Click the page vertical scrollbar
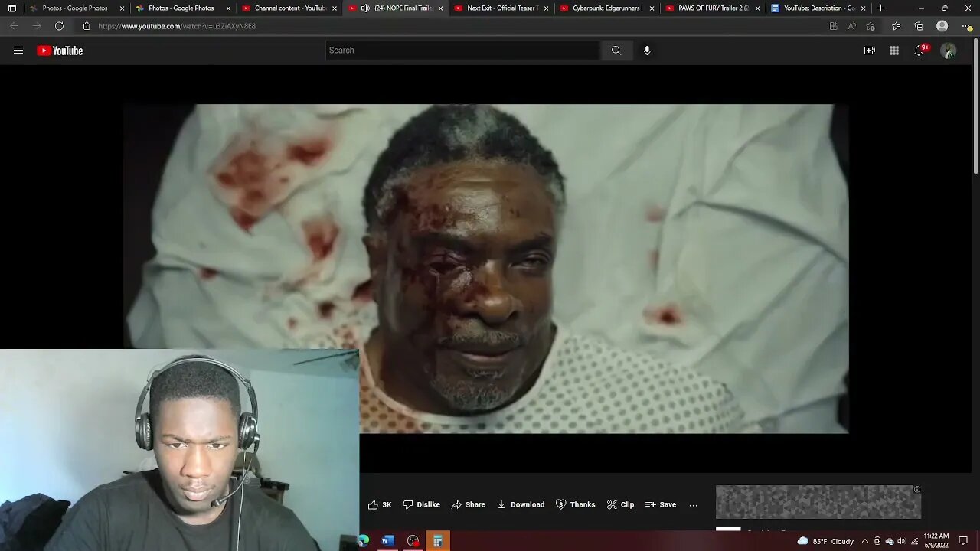The height and width of the screenshot is (551, 980). pos(975,107)
